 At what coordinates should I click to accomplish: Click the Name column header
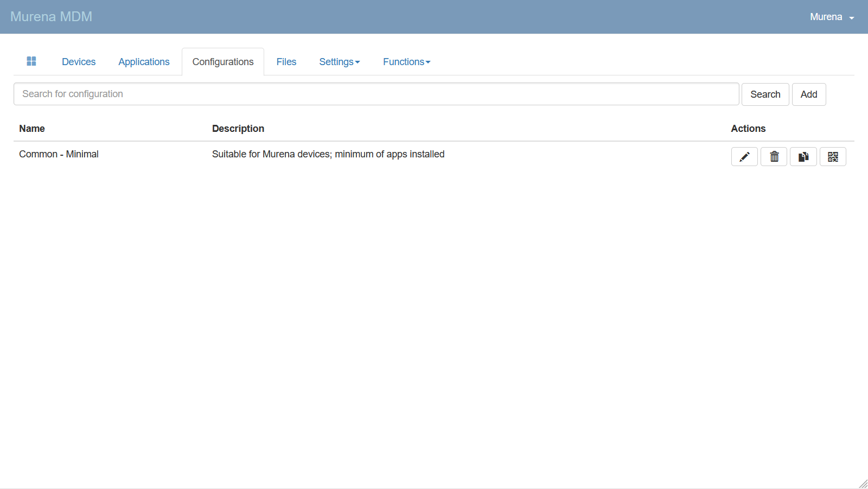[32, 129]
